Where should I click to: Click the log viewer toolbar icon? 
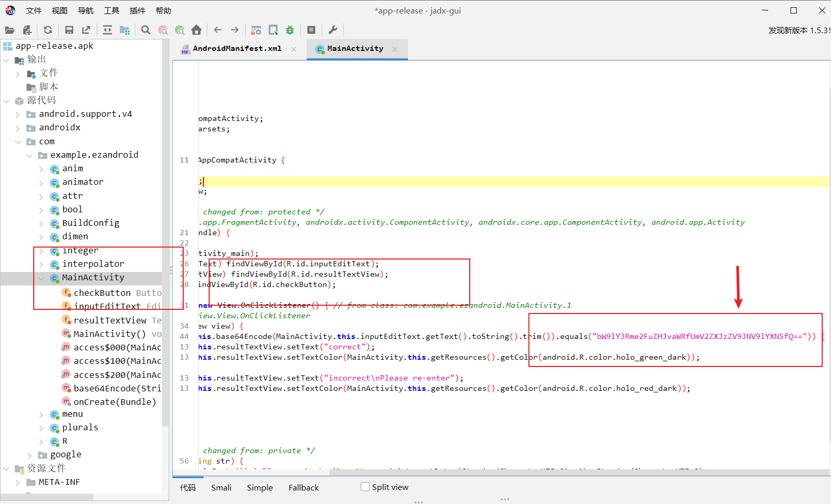coord(311,30)
